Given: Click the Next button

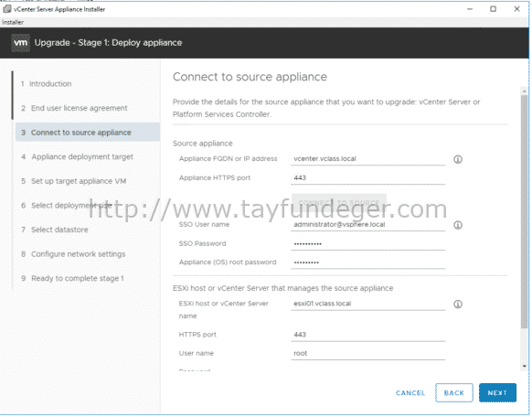Looking at the screenshot, I should pos(497,393).
